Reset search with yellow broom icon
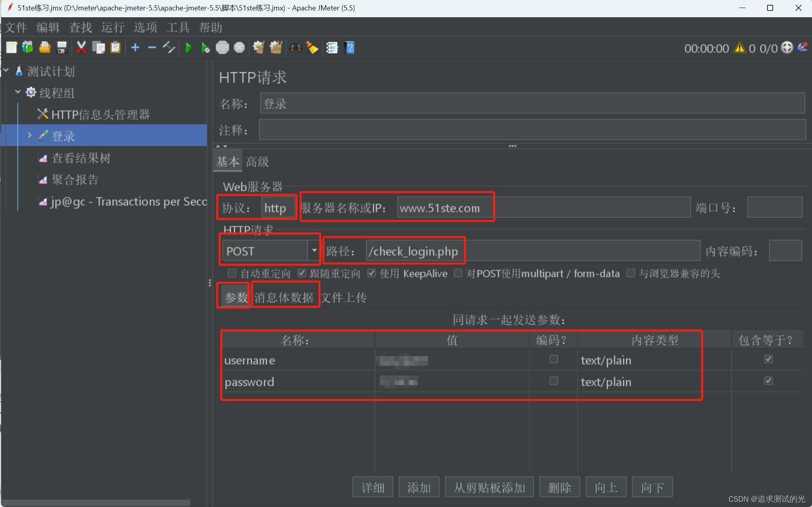This screenshot has height=507, width=812. (x=312, y=48)
